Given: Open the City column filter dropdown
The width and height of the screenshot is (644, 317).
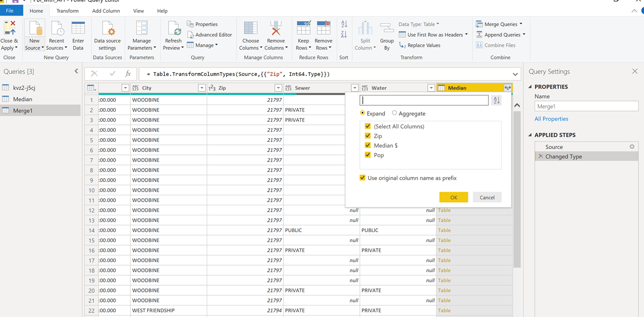Looking at the screenshot, I should pyautogui.click(x=201, y=88).
